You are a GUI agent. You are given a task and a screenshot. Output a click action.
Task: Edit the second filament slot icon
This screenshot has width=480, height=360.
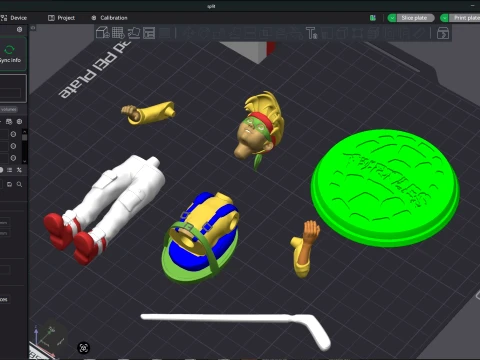tap(13, 146)
